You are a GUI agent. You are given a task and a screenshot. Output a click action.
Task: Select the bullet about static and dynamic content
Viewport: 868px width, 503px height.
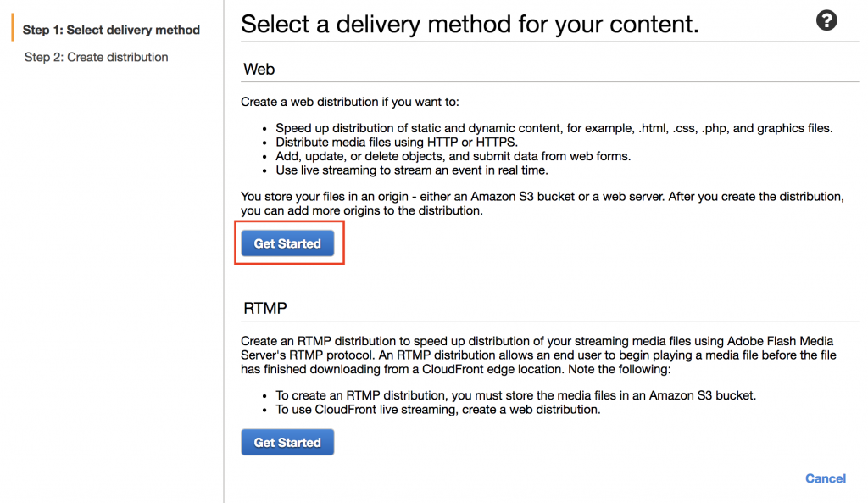click(554, 128)
